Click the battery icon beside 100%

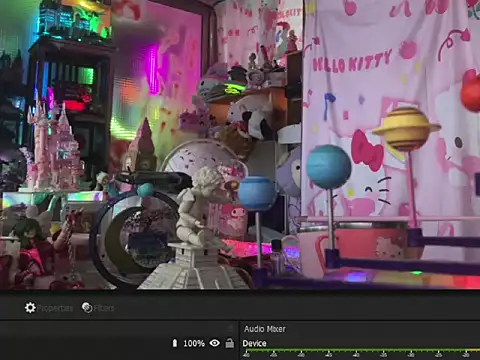click(x=175, y=343)
